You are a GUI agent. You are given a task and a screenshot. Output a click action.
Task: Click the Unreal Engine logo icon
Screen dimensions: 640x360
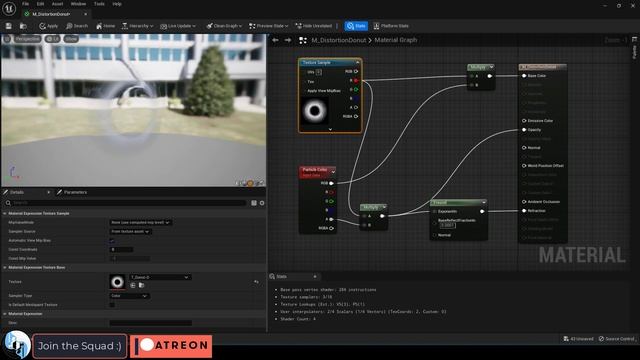pyautogui.click(x=9, y=8)
